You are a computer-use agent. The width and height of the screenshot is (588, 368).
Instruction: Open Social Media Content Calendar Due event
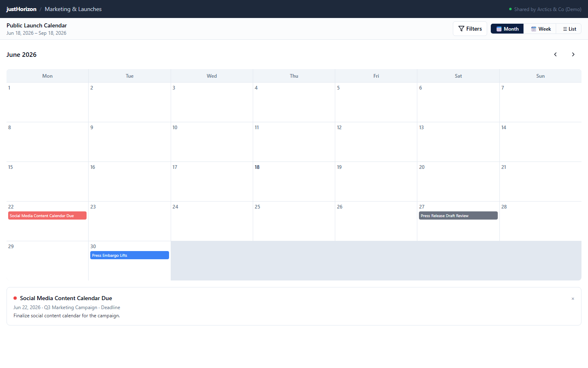click(47, 215)
